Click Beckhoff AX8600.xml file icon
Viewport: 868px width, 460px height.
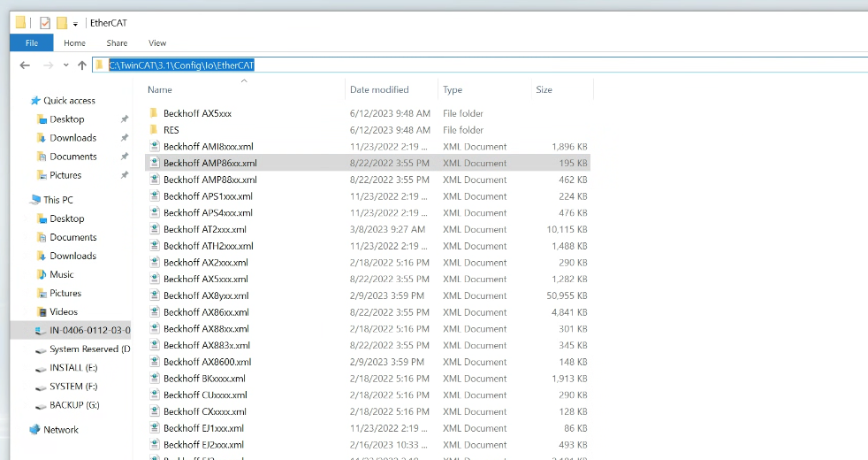point(155,362)
